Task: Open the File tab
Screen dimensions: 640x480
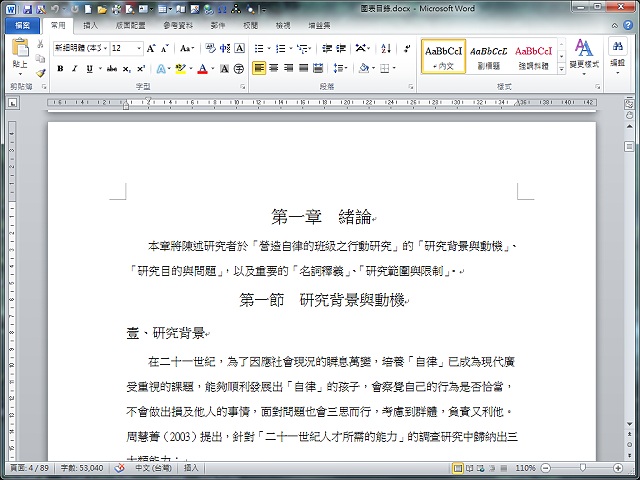Action: click(x=22, y=26)
